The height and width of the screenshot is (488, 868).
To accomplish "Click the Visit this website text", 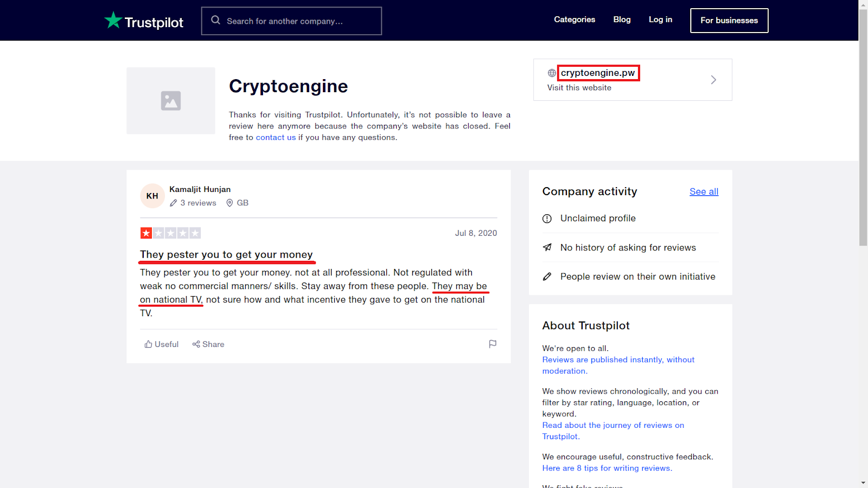I will 579,88.
